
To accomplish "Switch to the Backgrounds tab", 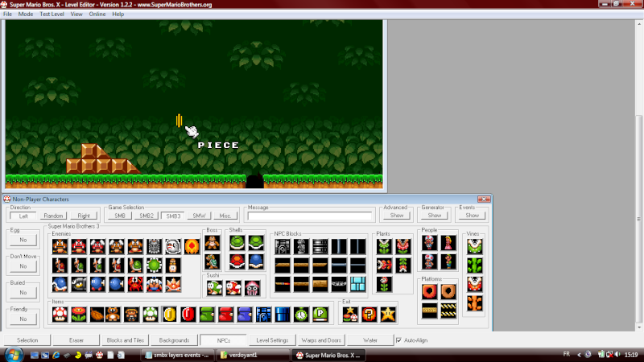I will pos(174,340).
